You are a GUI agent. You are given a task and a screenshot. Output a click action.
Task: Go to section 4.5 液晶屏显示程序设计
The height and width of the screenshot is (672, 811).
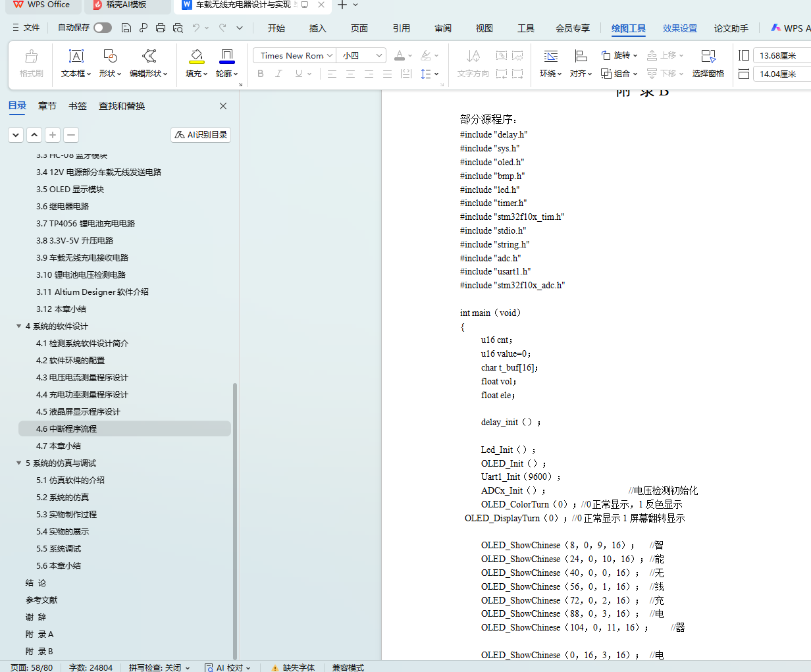tap(78, 412)
